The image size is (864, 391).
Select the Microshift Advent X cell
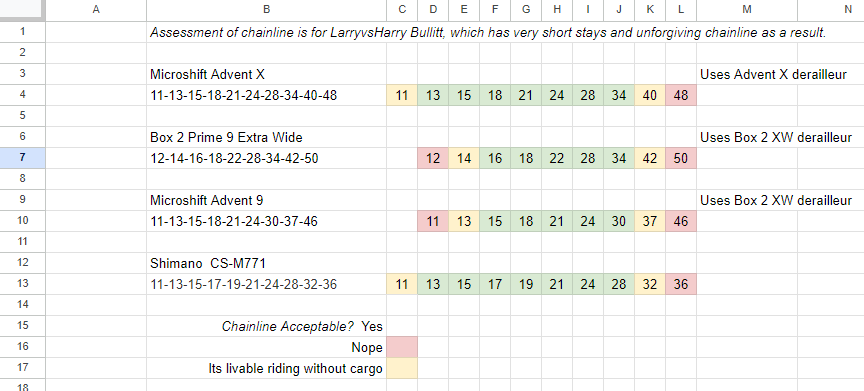pyautogui.click(x=266, y=74)
